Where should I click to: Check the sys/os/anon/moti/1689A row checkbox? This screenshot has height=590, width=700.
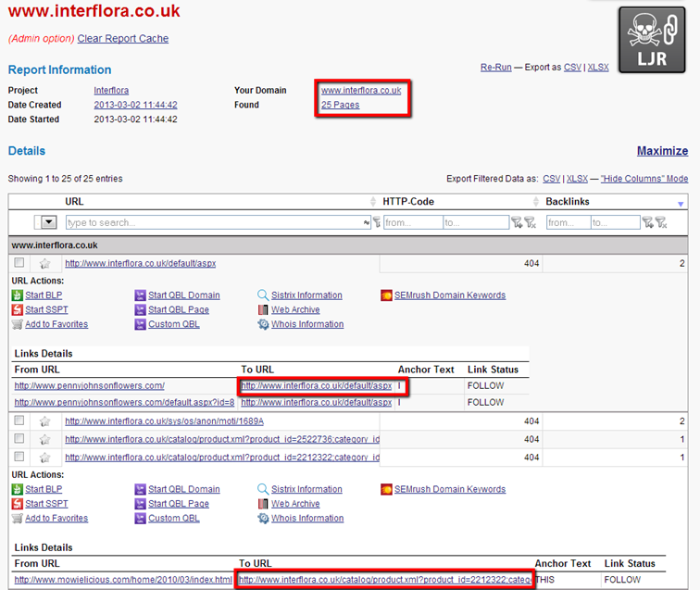19,421
